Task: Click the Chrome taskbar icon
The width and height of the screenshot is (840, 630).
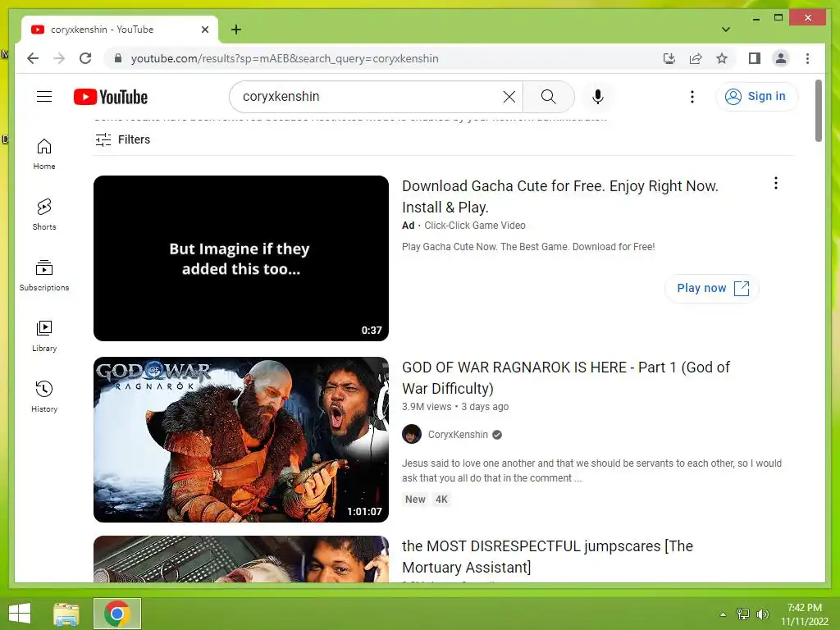Action: click(x=117, y=614)
